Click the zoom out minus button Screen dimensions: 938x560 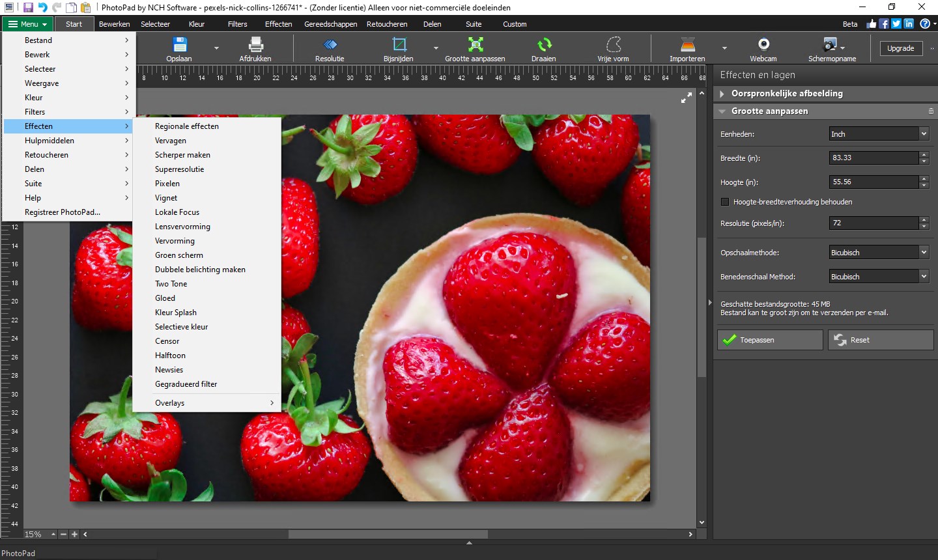pos(63,534)
